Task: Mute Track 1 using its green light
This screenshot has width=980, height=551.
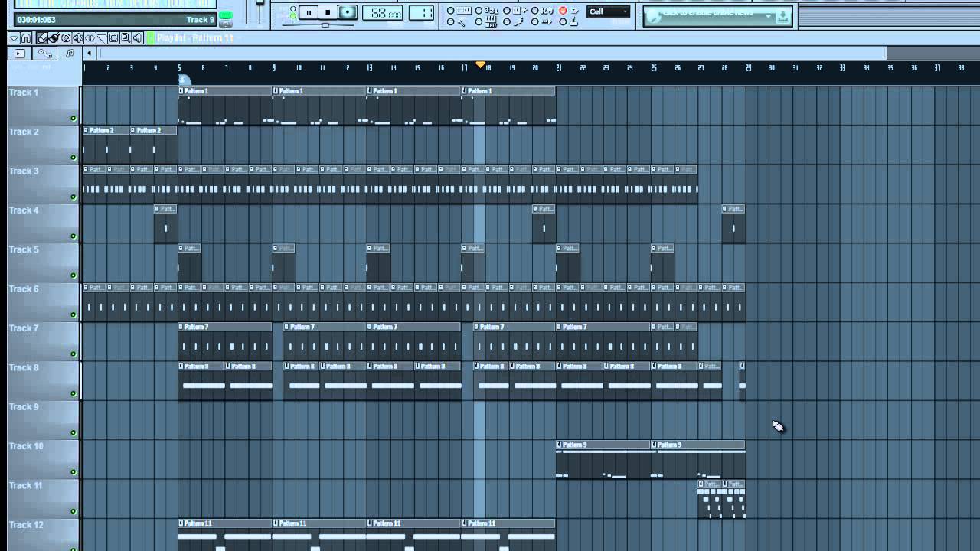Action: (x=73, y=118)
